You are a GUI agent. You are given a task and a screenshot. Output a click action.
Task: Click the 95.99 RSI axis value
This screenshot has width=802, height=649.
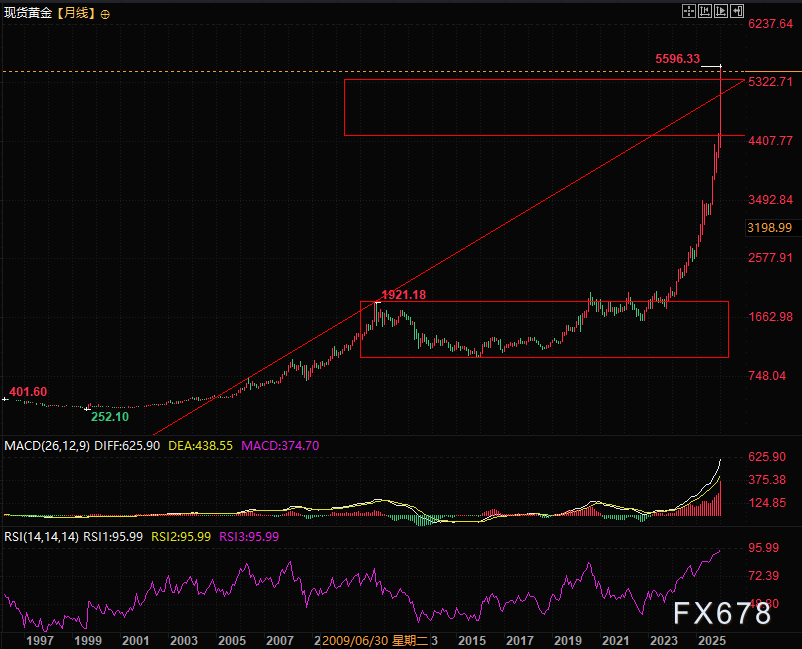click(764, 548)
